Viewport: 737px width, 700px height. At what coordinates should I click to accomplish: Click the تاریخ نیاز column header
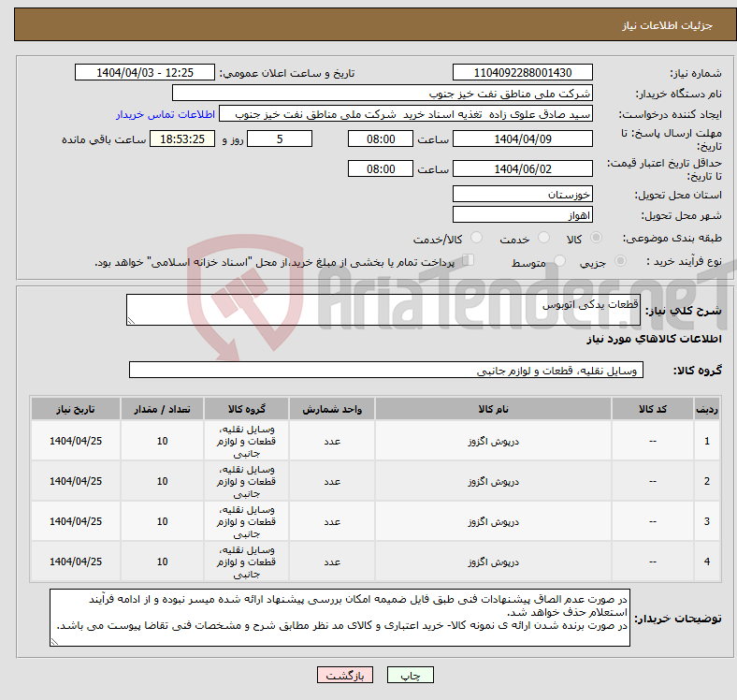76,409
